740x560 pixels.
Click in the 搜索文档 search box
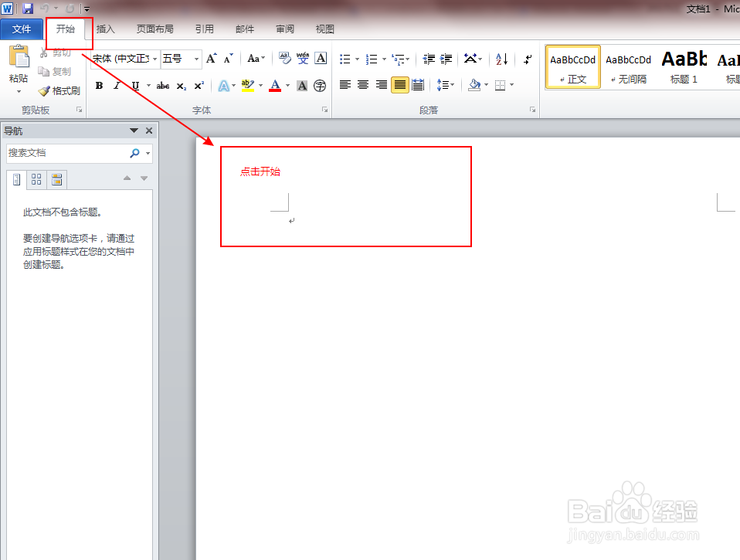(66, 153)
